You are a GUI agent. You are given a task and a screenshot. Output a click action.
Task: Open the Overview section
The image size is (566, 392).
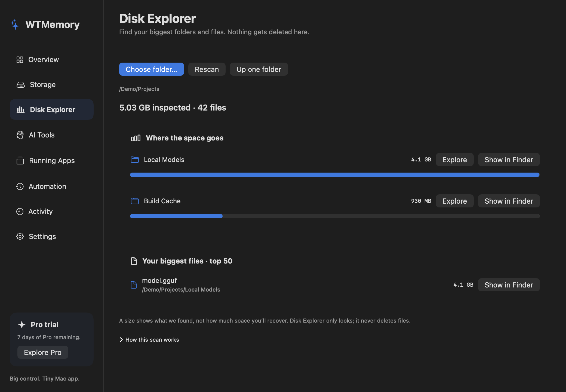click(x=52, y=60)
